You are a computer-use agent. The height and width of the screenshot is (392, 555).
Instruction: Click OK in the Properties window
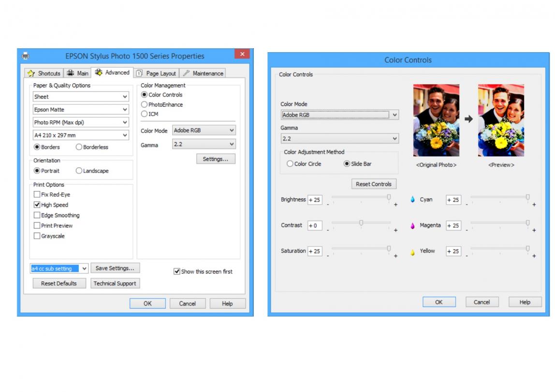[x=147, y=304]
